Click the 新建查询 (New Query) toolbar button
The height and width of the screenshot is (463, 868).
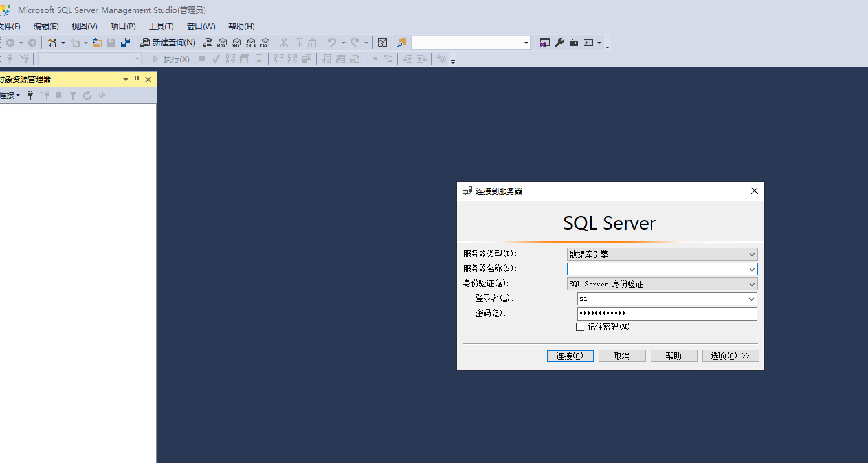point(168,43)
